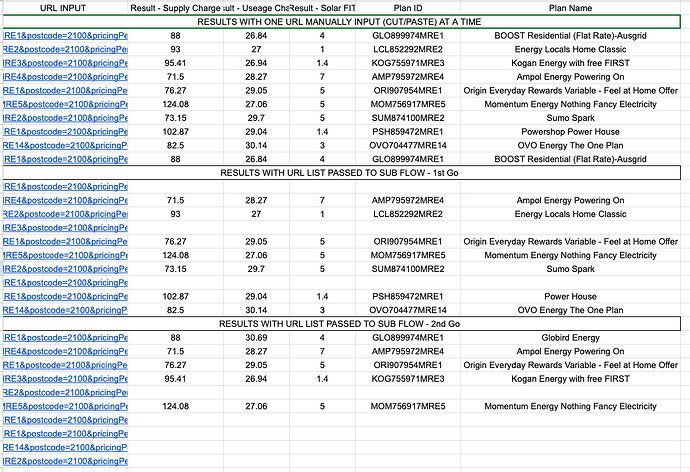Select 'Sumo Spark' plan name in 1st Go section
The height and width of the screenshot is (472, 690).
[x=570, y=269]
